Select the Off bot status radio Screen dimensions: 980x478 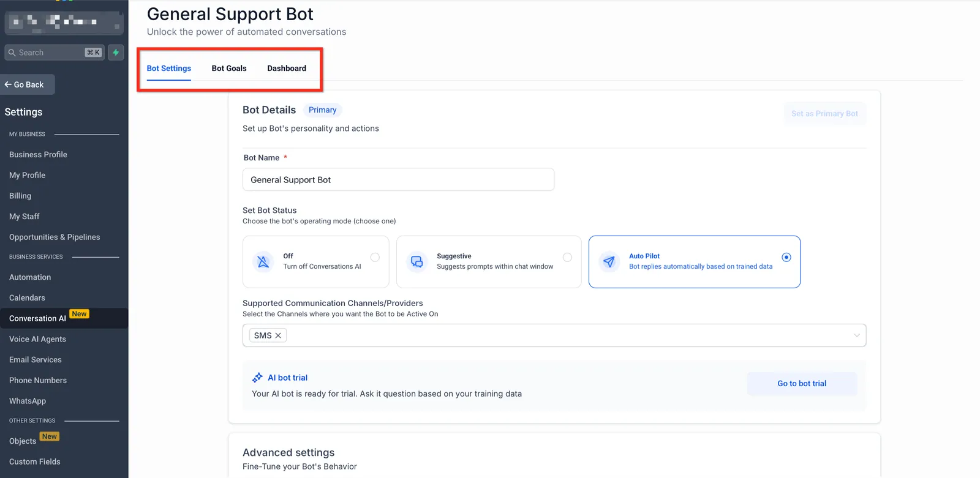point(375,257)
